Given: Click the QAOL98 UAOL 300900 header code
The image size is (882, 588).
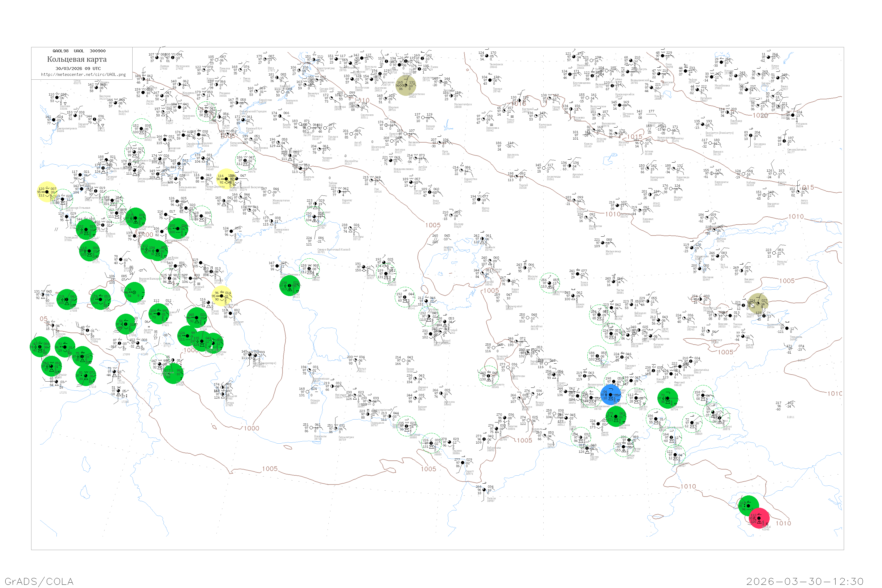Looking at the screenshot, I should tap(79, 51).
